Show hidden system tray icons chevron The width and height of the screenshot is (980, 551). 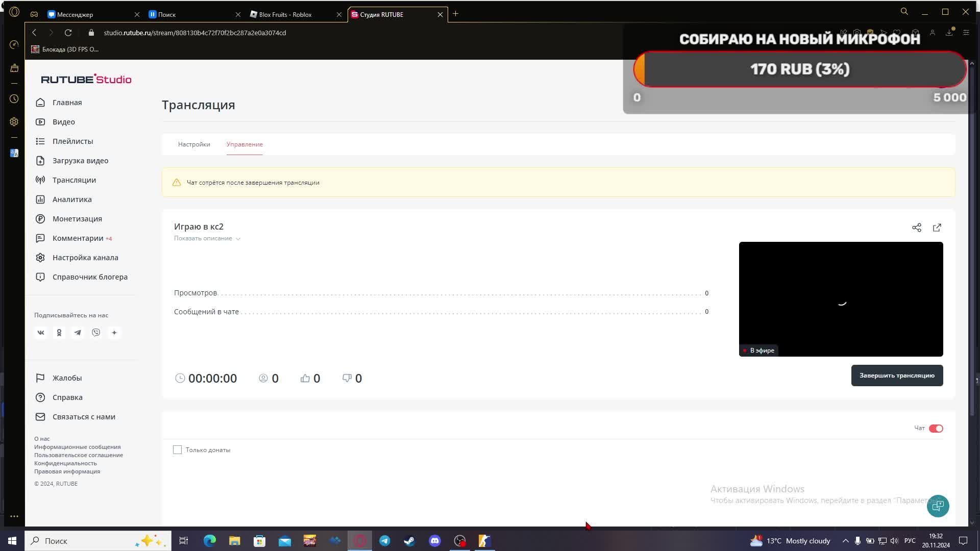click(845, 541)
